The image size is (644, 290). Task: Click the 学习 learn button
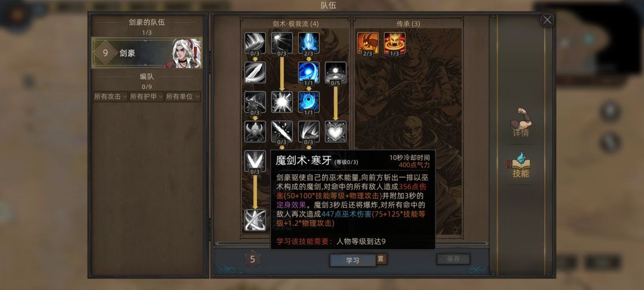coord(353,260)
